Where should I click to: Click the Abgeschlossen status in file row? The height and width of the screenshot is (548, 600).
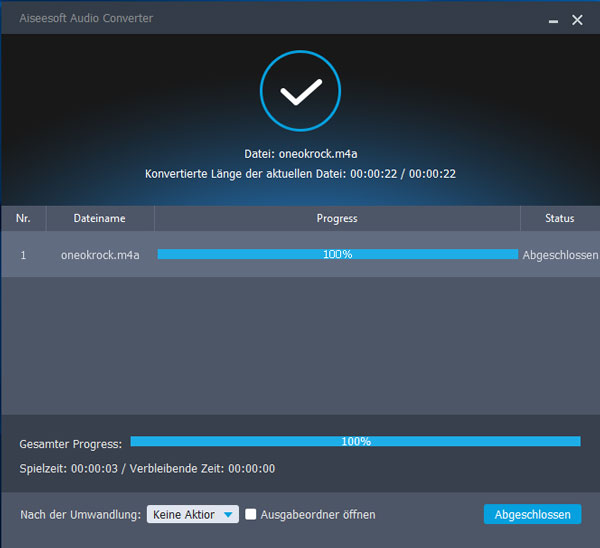pos(560,255)
